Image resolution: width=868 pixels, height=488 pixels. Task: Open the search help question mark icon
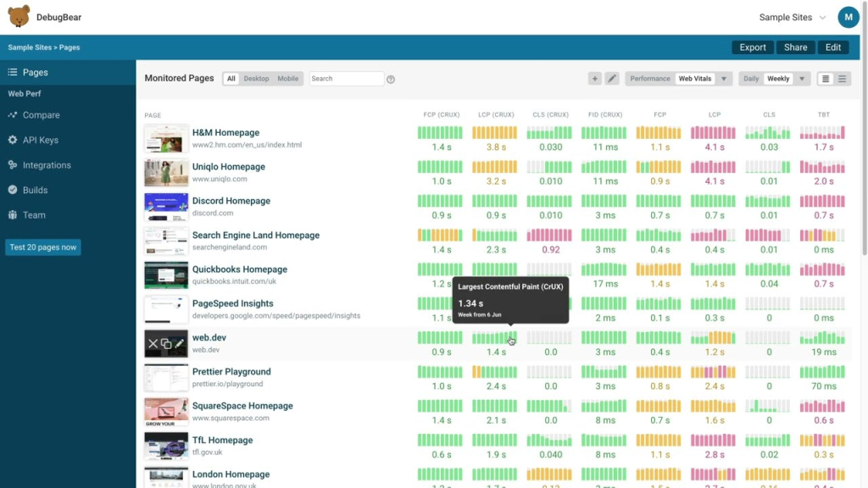391,79
